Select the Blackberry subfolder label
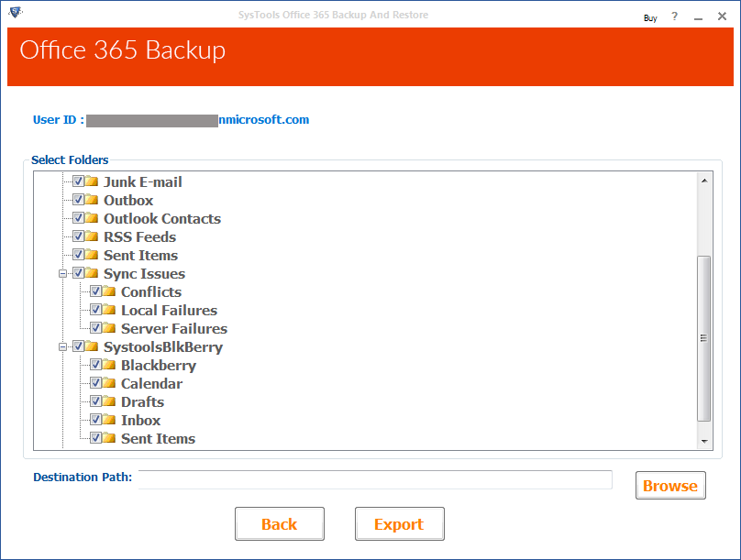This screenshot has width=741, height=560. point(159,366)
